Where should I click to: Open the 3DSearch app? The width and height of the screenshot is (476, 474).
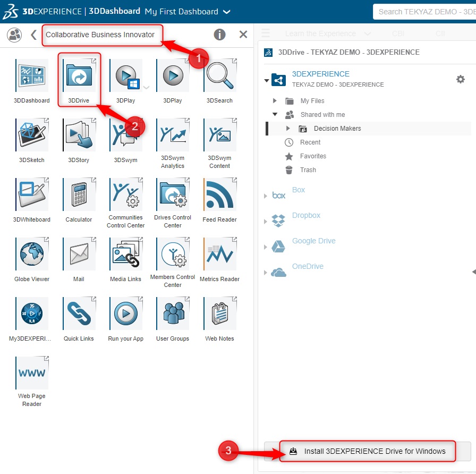pyautogui.click(x=220, y=75)
